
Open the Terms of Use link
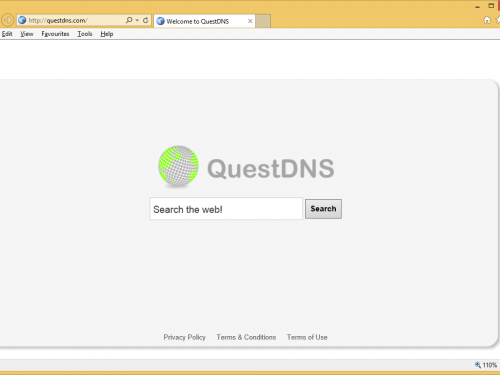coord(307,337)
